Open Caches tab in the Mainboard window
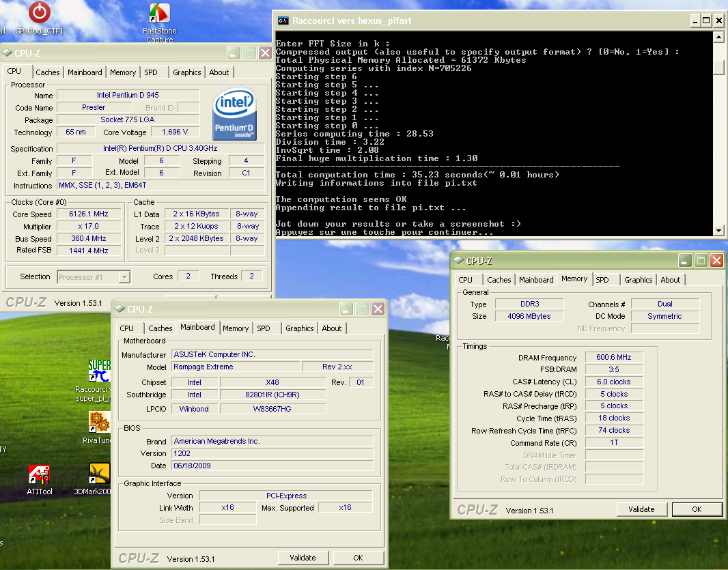Image resolution: width=728 pixels, height=570 pixels. click(x=160, y=328)
